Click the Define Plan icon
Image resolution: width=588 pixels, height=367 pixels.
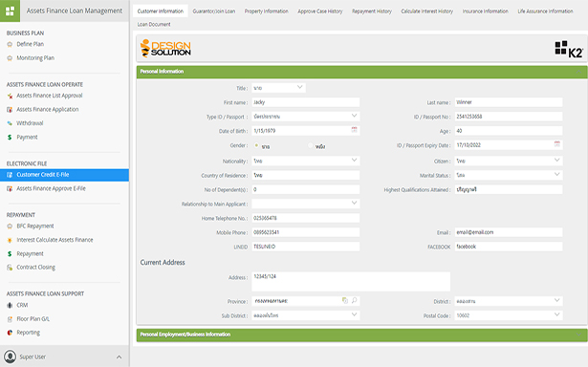[10, 44]
